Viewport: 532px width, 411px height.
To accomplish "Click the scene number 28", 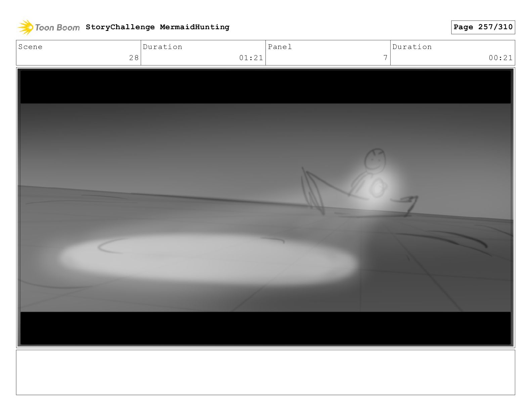I will (134, 58).
